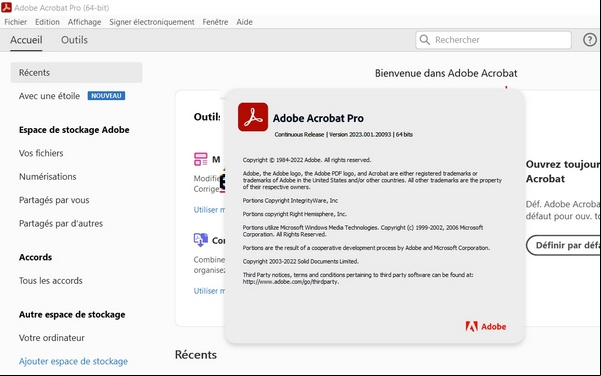Image resolution: width=601 pixels, height=376 pixels.
Task: Select Récents in the sidebar
Action: pyautogui.click(x=76, y=72)
